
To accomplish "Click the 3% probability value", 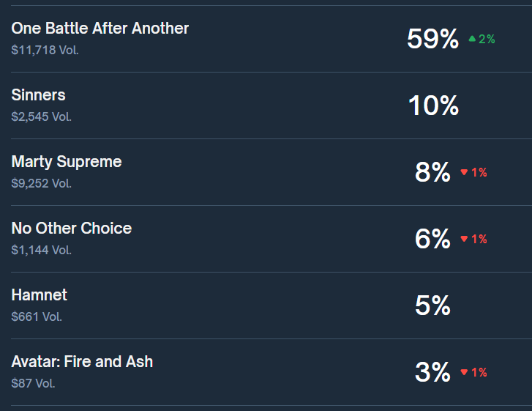I will [x=432, y=373].
